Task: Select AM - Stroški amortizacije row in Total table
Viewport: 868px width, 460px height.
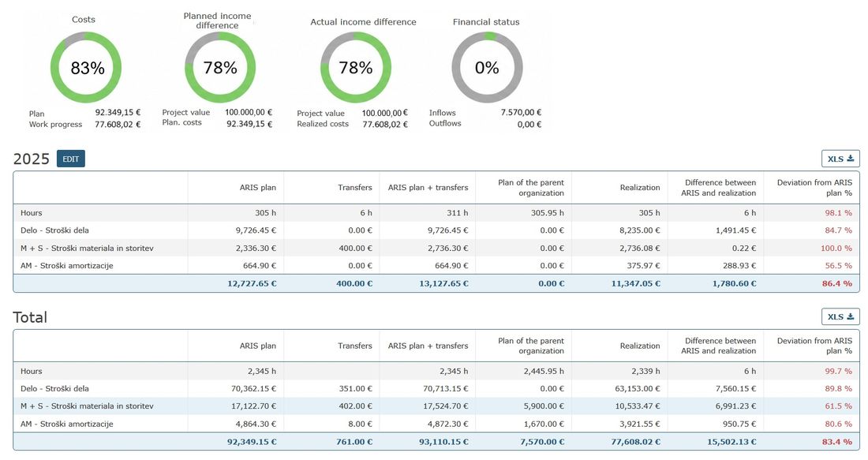Action: (436, 424)
